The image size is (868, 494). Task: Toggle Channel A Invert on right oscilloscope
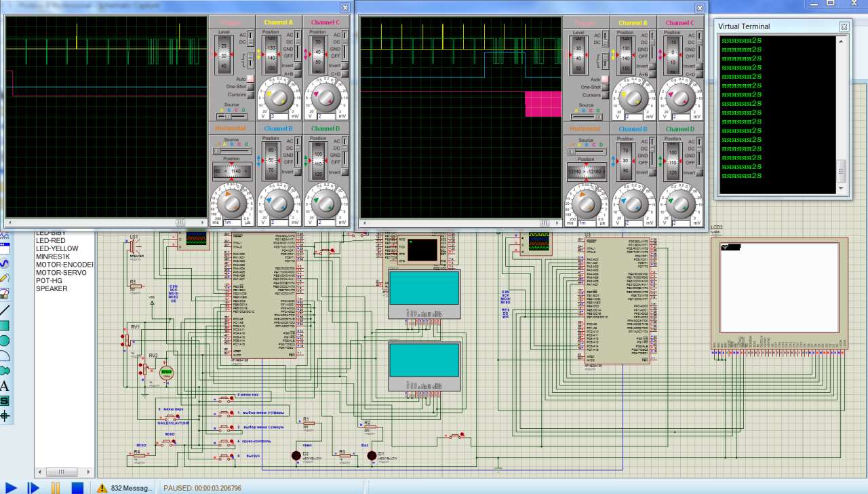coord(652,66)
